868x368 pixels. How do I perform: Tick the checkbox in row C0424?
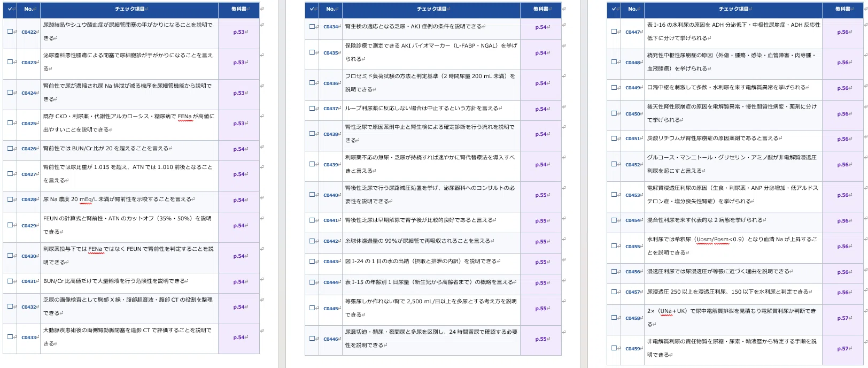(10, 93)
